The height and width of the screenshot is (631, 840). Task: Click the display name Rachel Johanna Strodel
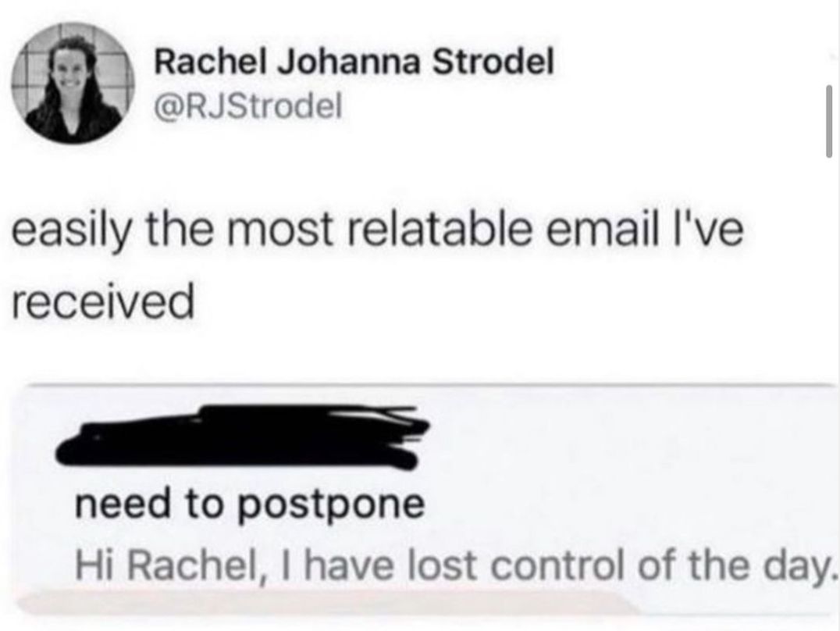[x=354, y=62]
